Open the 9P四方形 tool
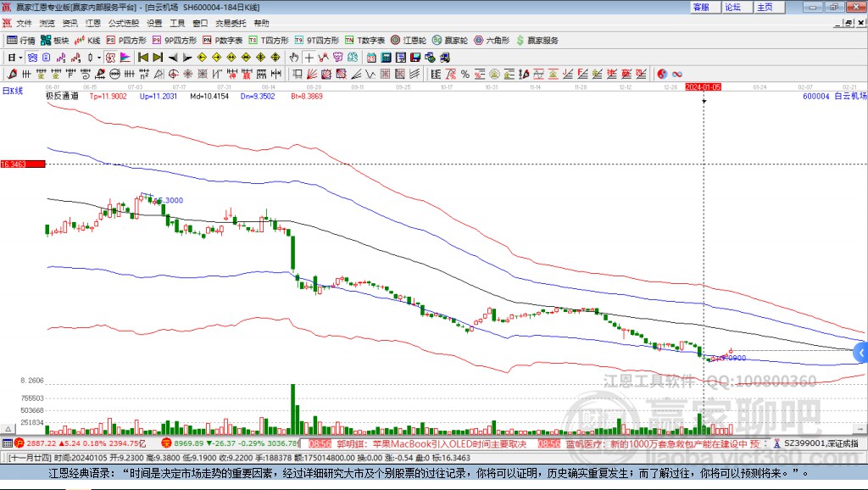Image resolution: width=868 pixels, height=490 pixels. 175,40
